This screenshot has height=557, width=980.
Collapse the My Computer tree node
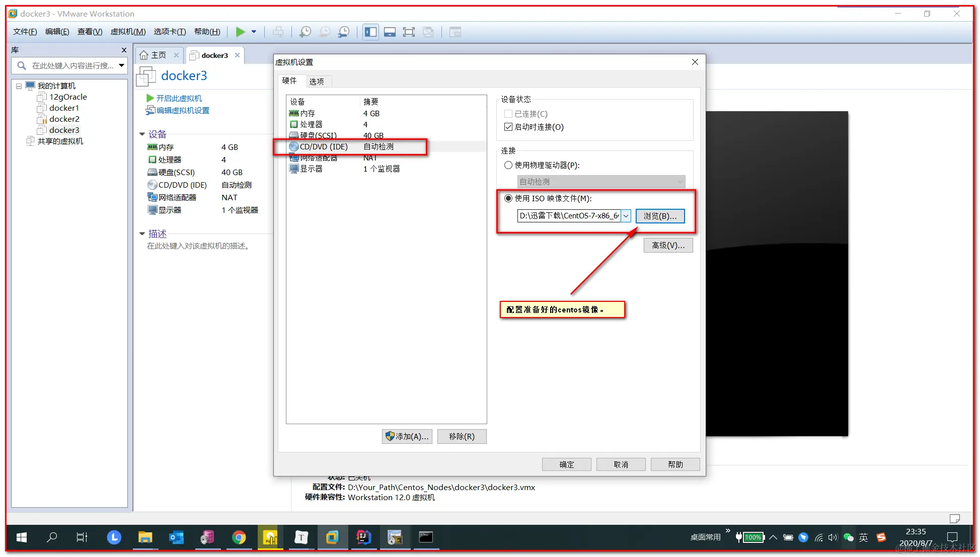[x=19, y=86]
